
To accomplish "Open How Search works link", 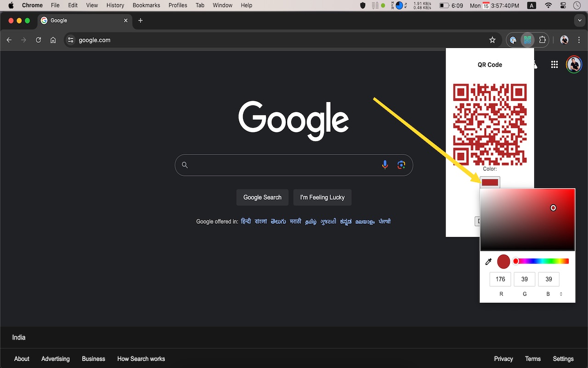I will tap(141, 359).
